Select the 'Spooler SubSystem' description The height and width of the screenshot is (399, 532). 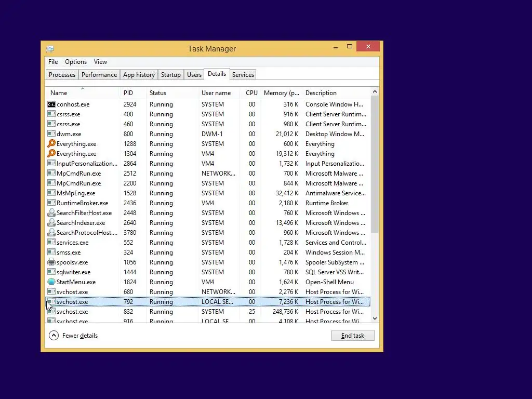click(335, 262)
